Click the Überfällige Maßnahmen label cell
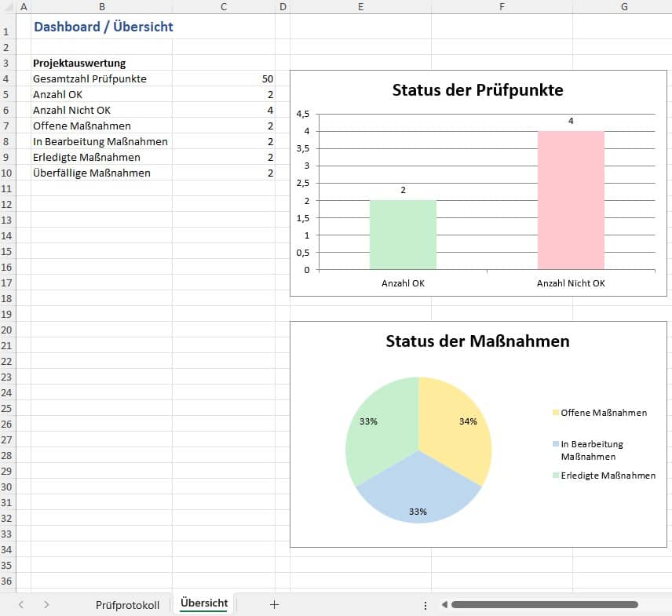This screenshot has width=672, height=616. (x=92, y=173)
